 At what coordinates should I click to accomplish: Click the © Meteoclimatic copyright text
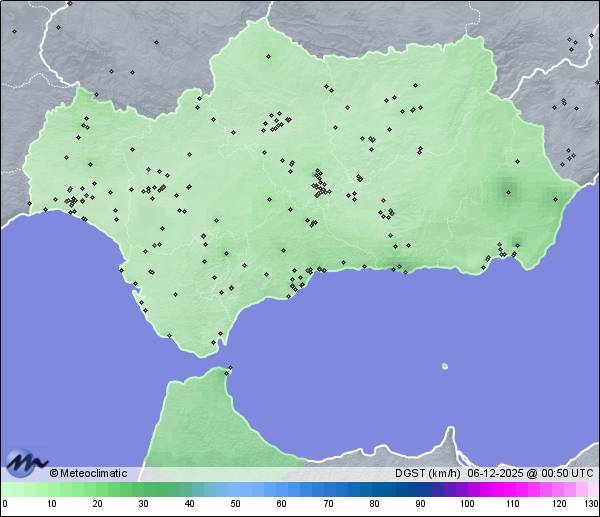[88, 473]
